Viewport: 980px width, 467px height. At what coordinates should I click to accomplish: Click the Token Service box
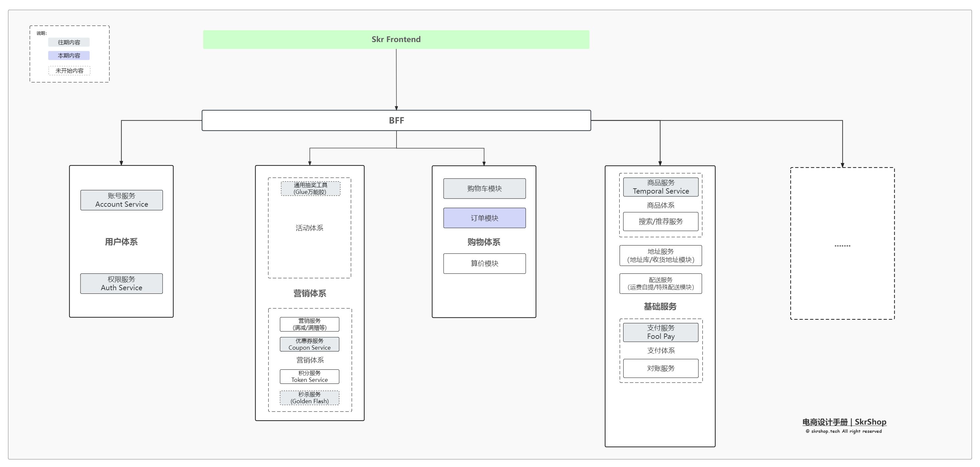[309, 376]
